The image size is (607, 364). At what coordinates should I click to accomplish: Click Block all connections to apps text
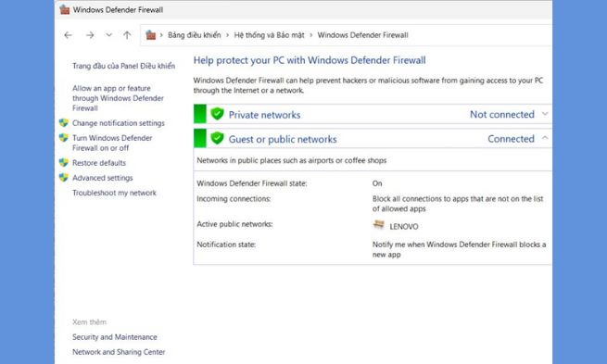[458, 204]
